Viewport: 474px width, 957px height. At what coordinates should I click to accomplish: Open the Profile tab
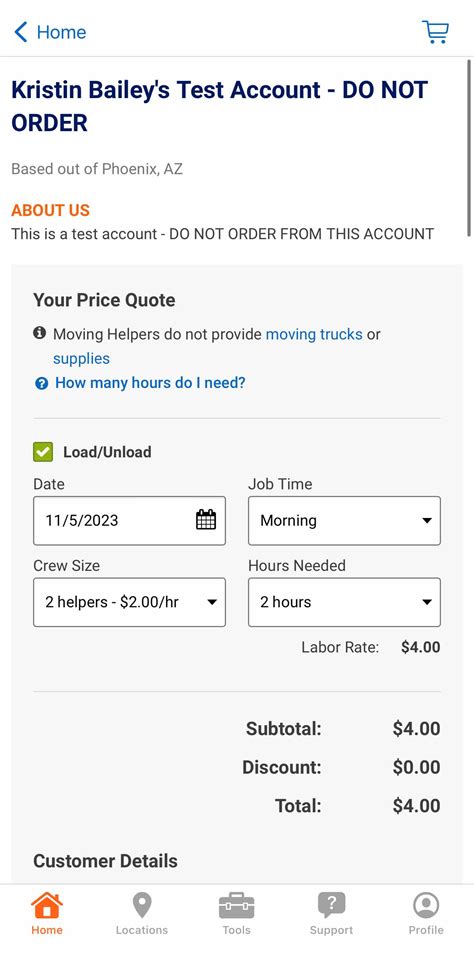[x=426, y=914]
